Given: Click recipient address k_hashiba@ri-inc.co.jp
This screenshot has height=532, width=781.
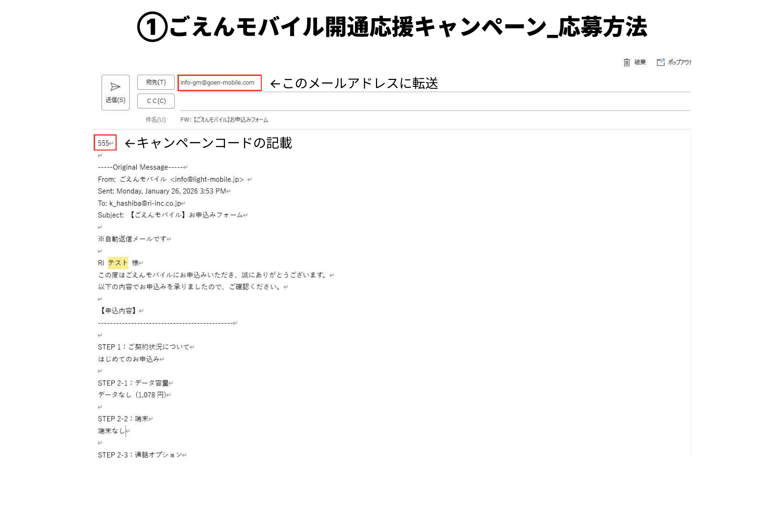Looking at the screenshot, I should tap(145, 203).
